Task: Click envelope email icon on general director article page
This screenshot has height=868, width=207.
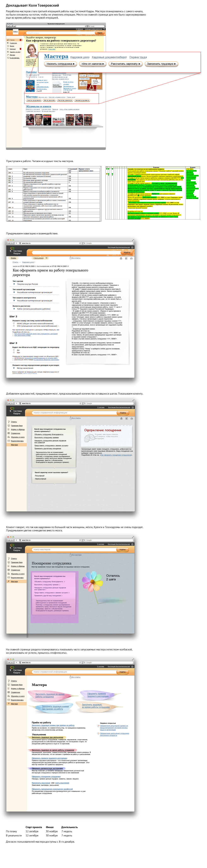Action: 131,259
